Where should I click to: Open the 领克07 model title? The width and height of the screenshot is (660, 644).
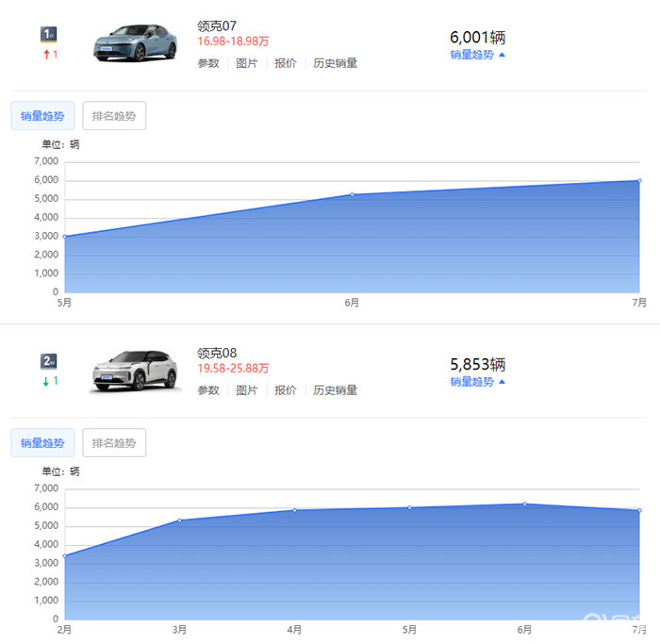pos(217,26)
